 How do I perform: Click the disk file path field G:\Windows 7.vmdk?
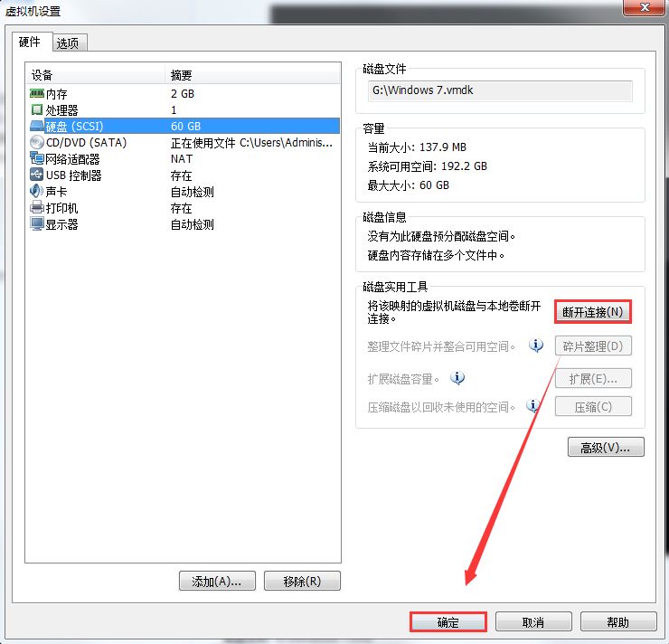coord(500,90)
